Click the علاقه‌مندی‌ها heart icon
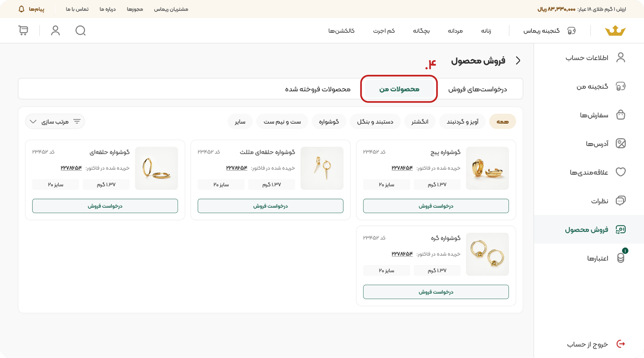The image size is (644, 358). tap(621, 172)
